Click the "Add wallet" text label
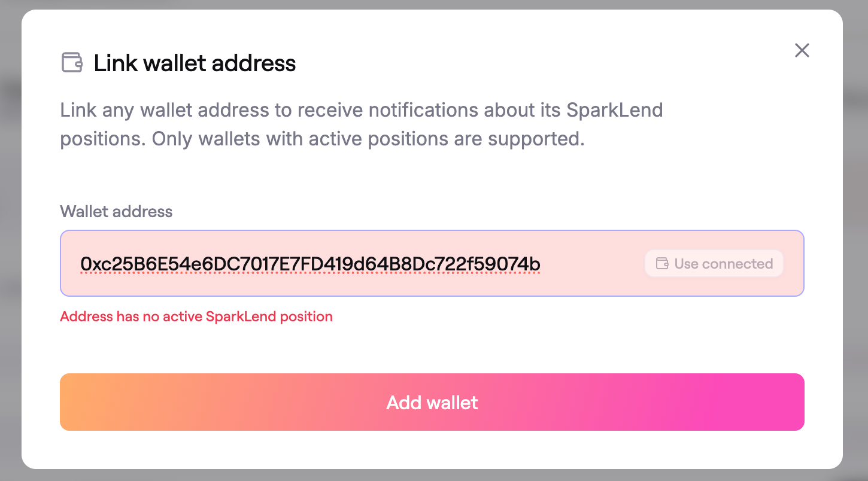 coord(432,402)
